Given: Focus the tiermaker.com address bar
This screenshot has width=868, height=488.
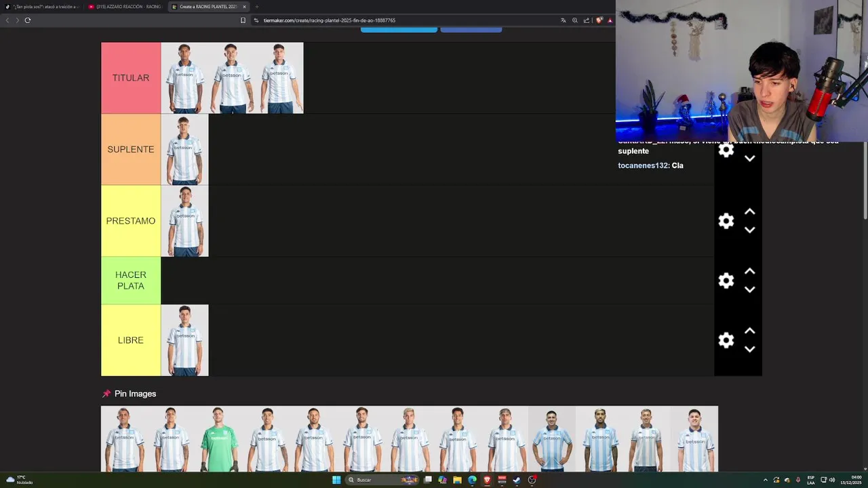Looking at the screenshot, I should coord(407,20).
